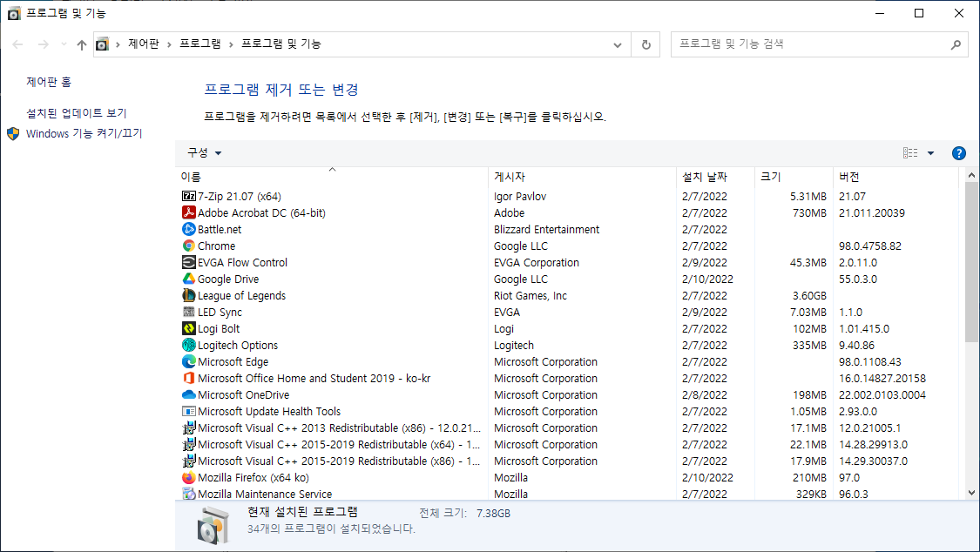Click version 98.0.4758.82 for Chrome
This screenshot has width=980, height=552.
pyautogui.click(x=870, y=246)
